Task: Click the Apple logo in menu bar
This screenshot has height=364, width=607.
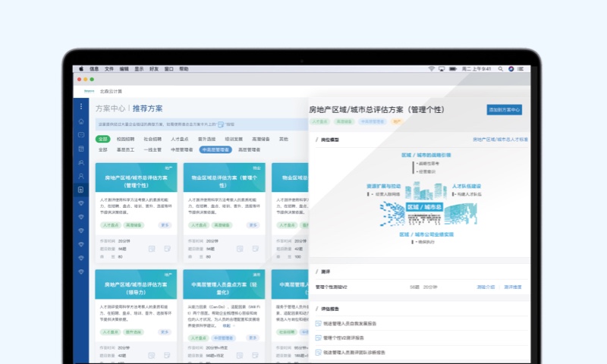Action: coord(80,68)
